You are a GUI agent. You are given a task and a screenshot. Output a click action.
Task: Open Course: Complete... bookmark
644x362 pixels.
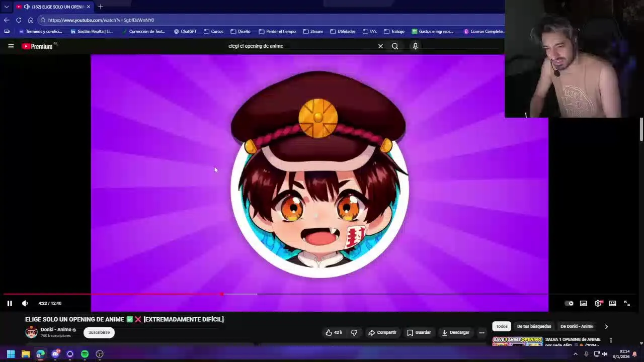click(484, 31)
